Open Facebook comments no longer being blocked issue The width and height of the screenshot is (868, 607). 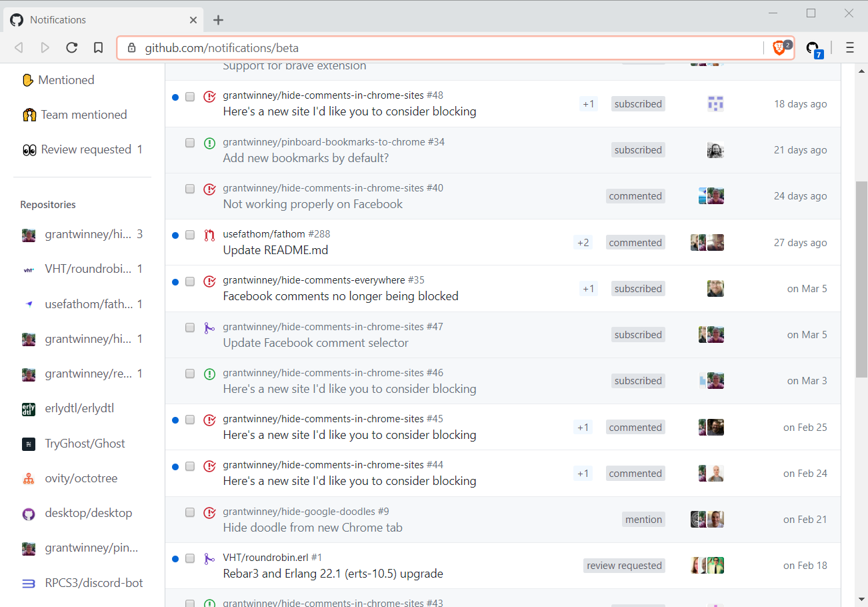[x=340, y=296]
